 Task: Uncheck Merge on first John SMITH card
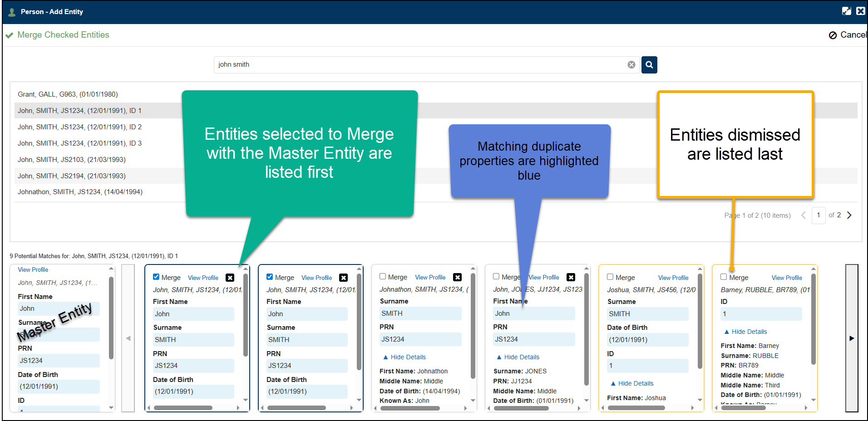click(156, 277)
